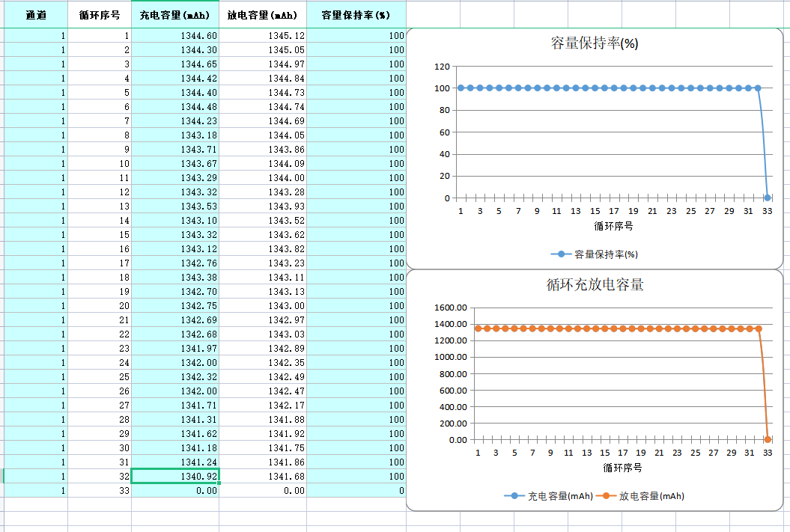
Task: Click the cycle number 33 cell
Action: (100, 491)
